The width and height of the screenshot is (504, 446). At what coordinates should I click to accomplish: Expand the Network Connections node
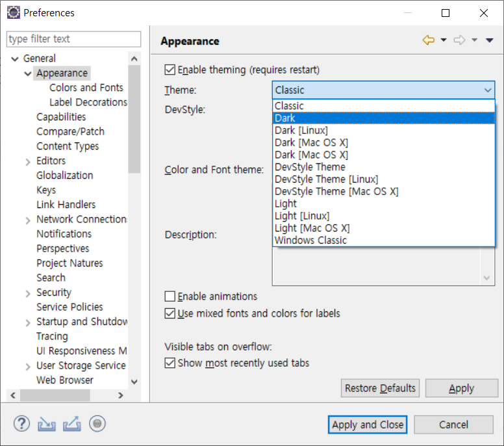(x=28, y=220)
